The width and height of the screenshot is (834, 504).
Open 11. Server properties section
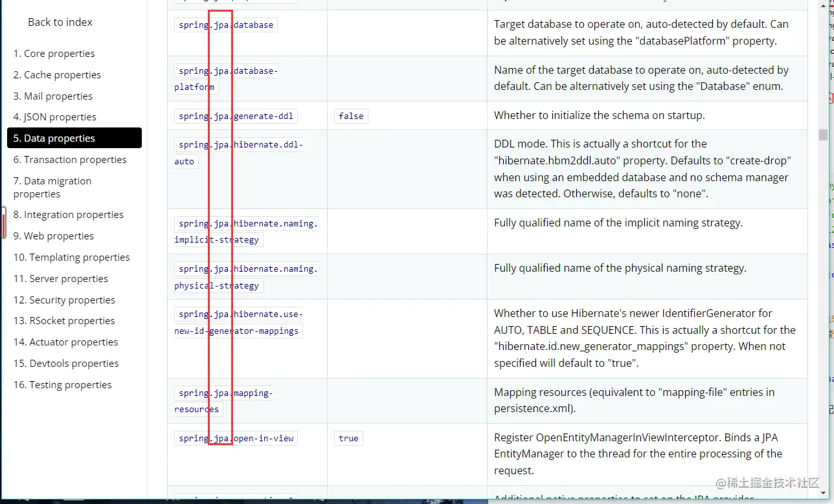pyautogui.click(x=61, y=279)
